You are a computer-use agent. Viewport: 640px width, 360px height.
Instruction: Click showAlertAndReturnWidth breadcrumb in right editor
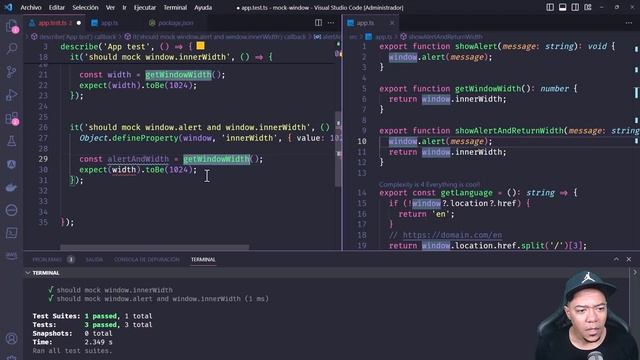441,37
